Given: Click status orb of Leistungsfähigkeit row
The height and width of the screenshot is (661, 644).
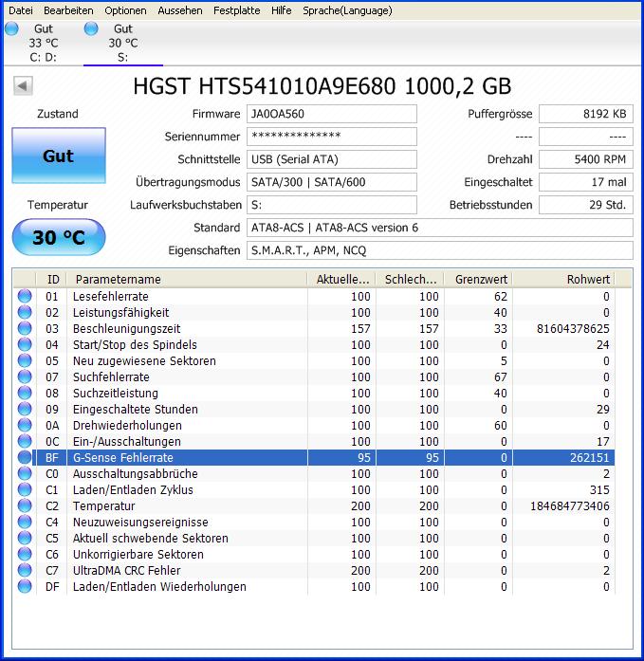Looking at the screenshot, I should point(25,312).
